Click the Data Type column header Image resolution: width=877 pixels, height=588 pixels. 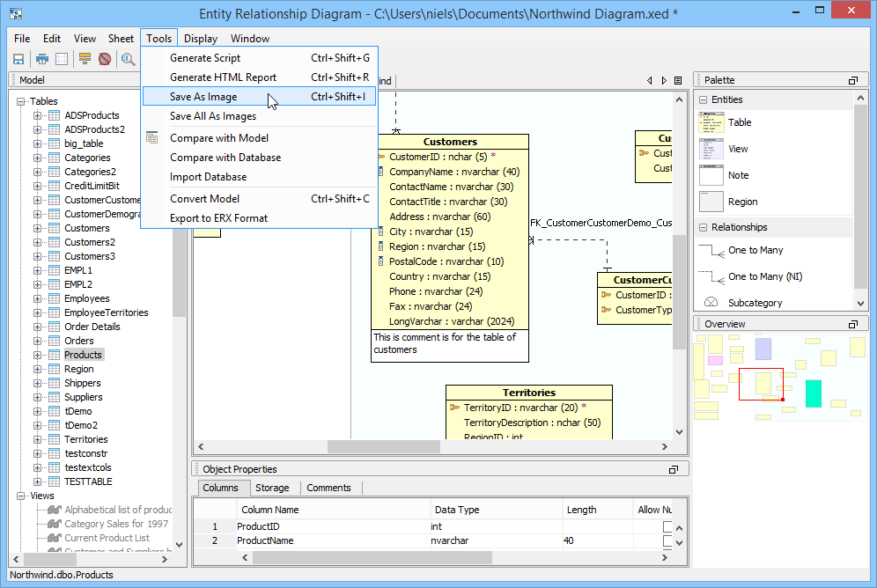pos(496,510)
